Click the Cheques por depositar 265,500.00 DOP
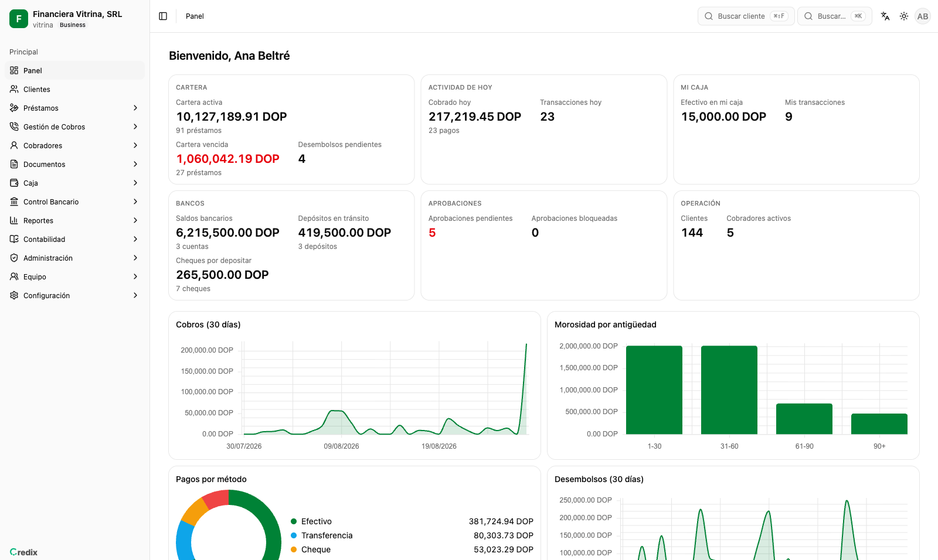The image size is (938, 560). 222,275
